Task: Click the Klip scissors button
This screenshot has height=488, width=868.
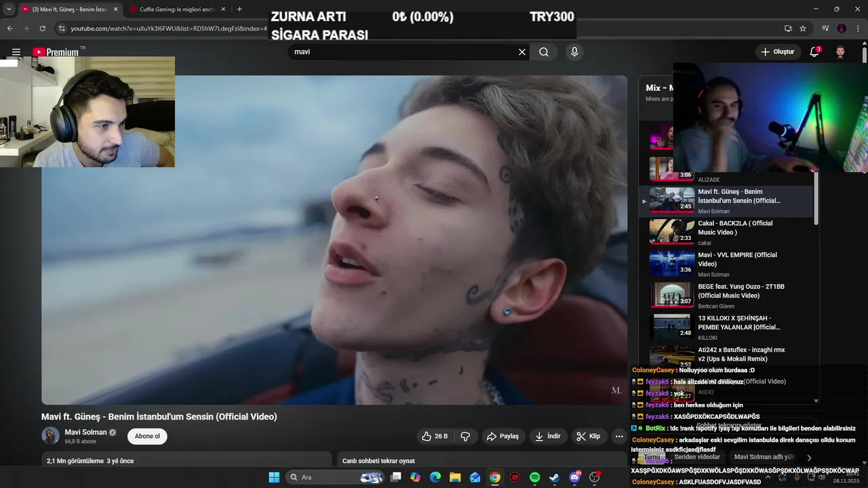Action: (589, 436)
